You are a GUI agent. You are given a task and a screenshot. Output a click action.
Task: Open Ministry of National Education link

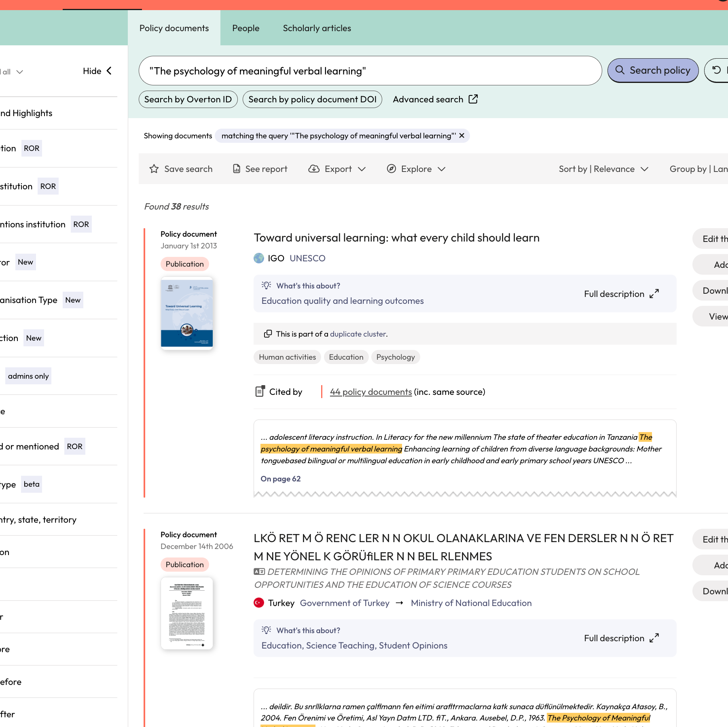[x=471, y=603]
